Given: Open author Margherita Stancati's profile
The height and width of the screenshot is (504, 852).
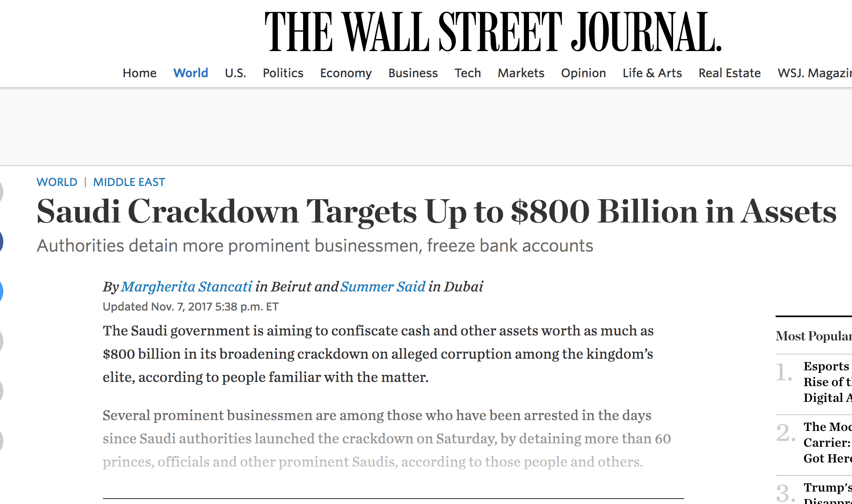Looking at the screenshot, I should click(187, 286).
